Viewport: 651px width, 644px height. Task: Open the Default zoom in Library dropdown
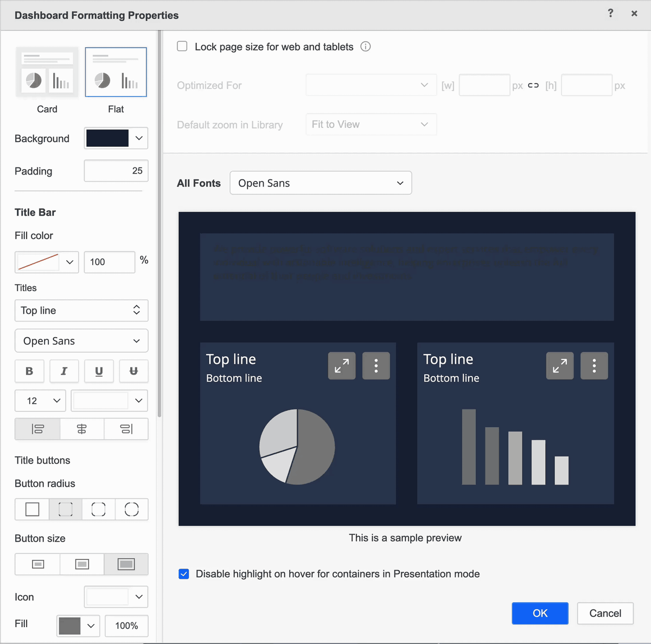[371, 124]
